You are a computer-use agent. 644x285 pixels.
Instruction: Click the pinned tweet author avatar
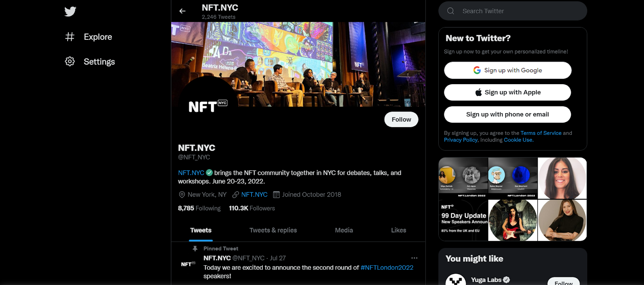click(188, 264)
